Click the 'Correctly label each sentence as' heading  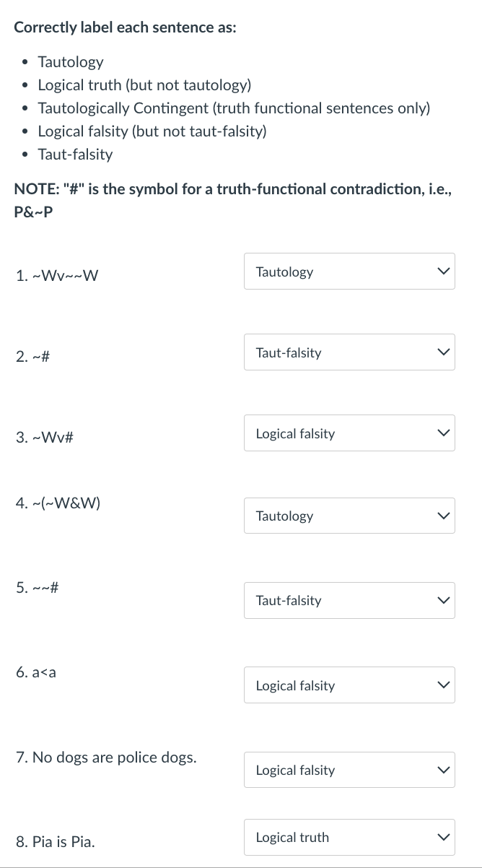point(119,27)
